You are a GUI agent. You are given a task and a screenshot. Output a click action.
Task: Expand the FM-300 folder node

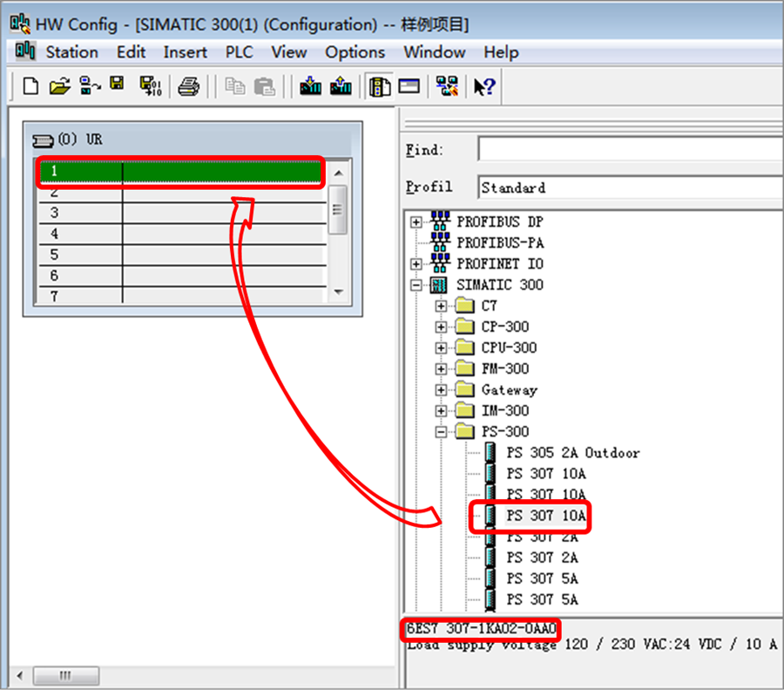coord(441,369)
